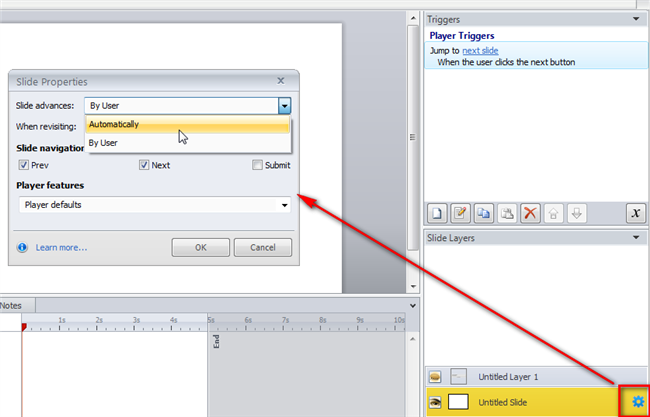Viewport: 650px width, 417px height.
Task: Select the Untitled Layer 1 thumbnail
Action: 458,377
